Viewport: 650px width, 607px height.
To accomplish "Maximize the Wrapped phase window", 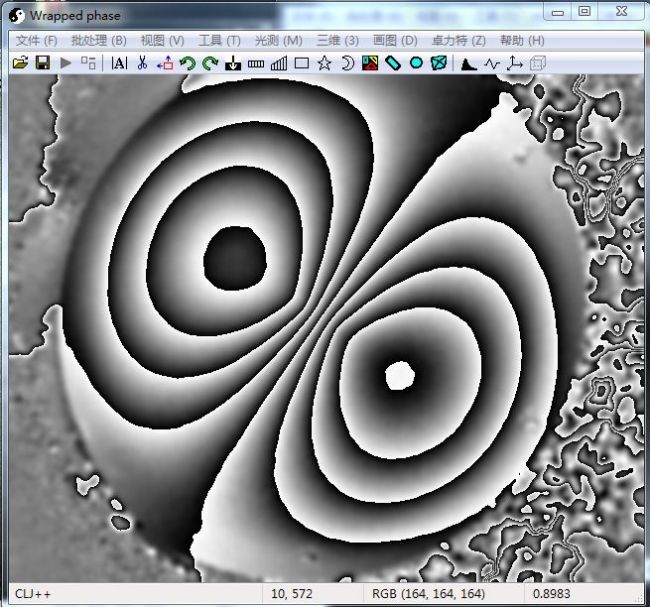I will coord(585,11).
